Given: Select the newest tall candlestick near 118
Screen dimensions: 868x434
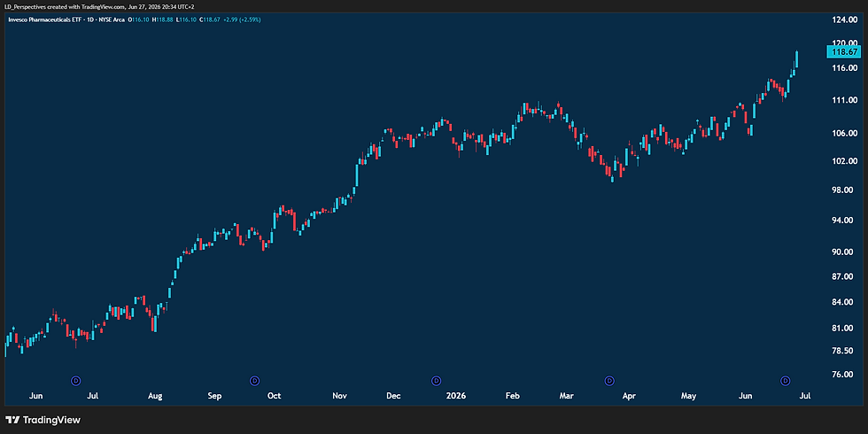Looking at the screenshot, I should pos(796,59).
